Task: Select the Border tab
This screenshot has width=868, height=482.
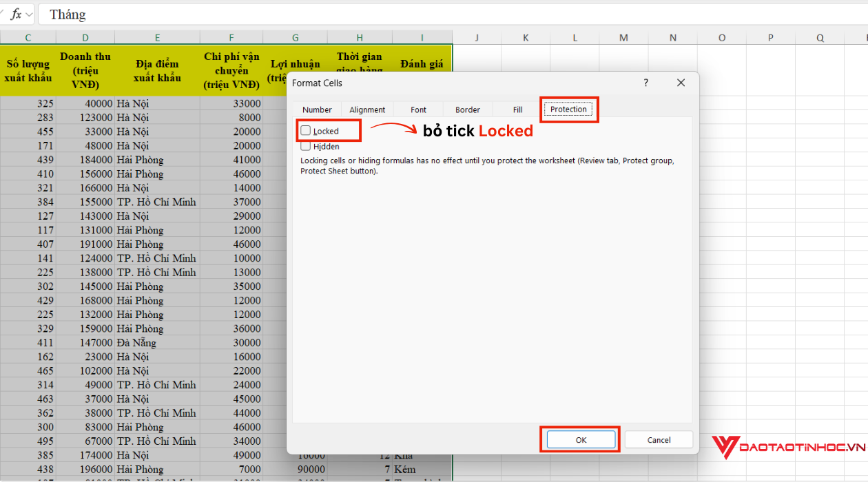Action: [468, 109]
